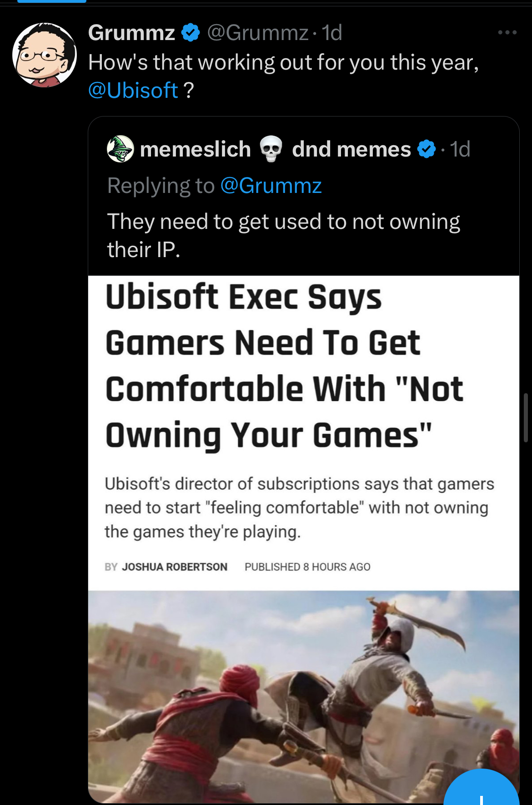Tap the skull emoji in memeslich name
The image size is (532, 805).
click(271, 149)
